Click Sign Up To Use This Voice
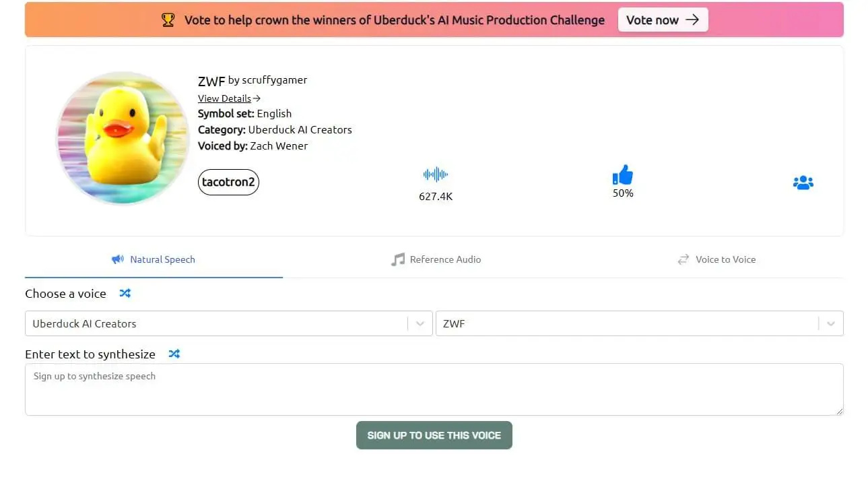Viewport: 868px width, 479px height. click(x=434, y=435)
